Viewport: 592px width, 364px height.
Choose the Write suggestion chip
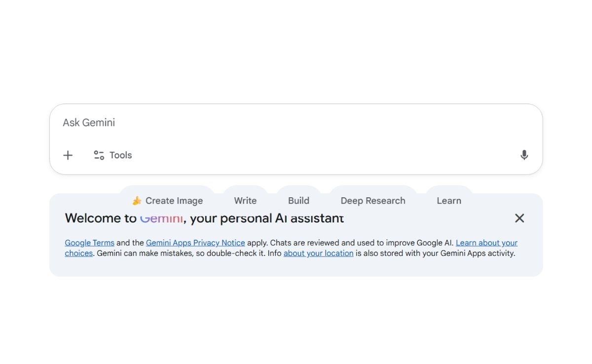(x=245, y=200)
